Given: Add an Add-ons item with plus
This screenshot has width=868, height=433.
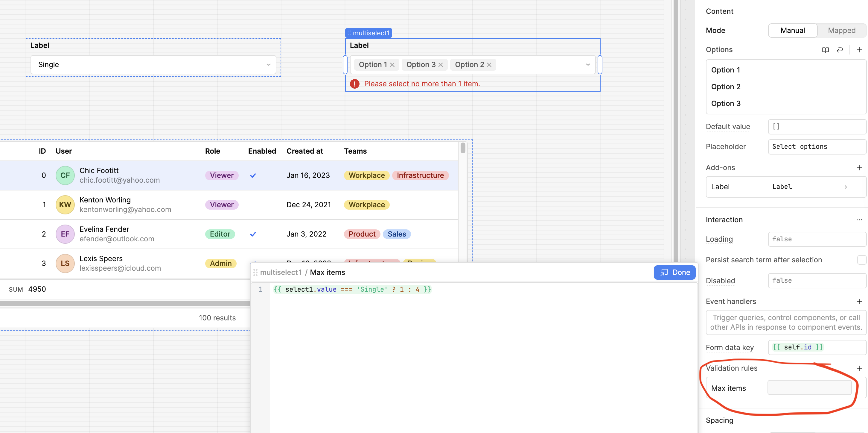Looking at the screenshot, I should click(x=860, y=168).
